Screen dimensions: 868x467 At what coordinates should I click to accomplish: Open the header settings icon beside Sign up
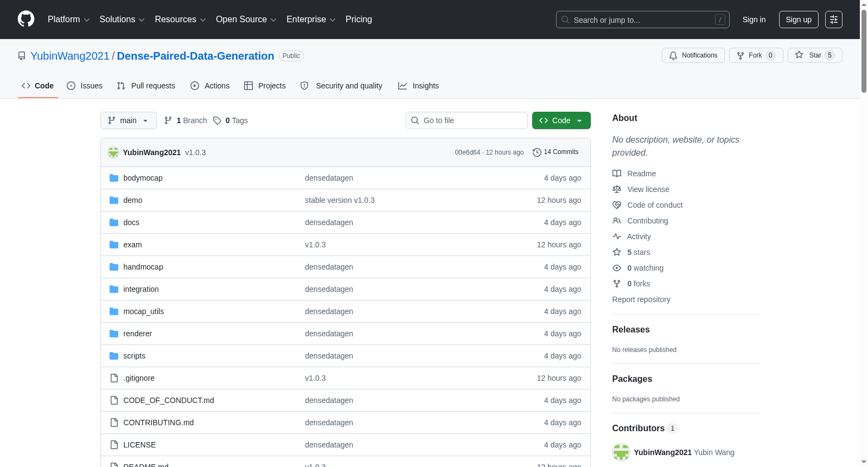click(x=834, y=20)
